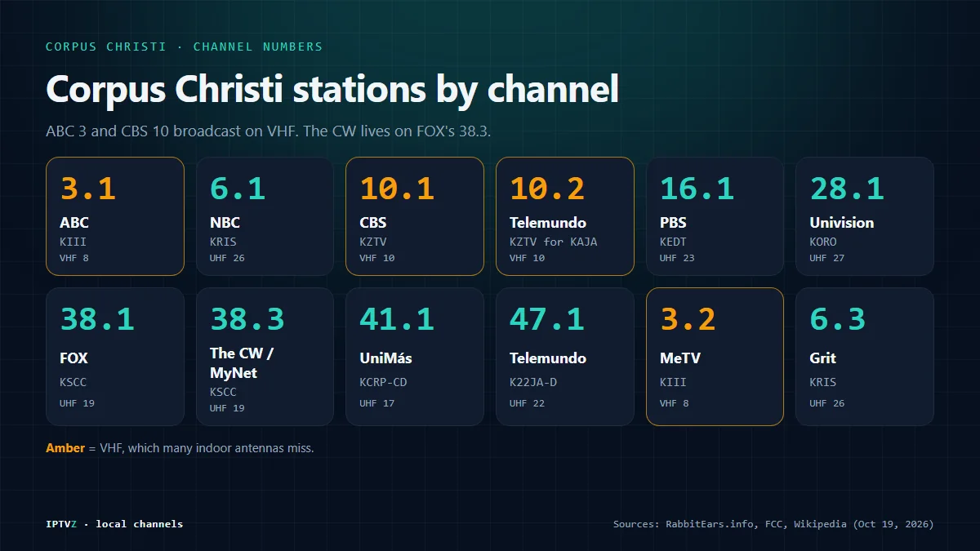Click the 'UHF 23' label
This screenshot has height=551, width=980.
tap(677, 258)
